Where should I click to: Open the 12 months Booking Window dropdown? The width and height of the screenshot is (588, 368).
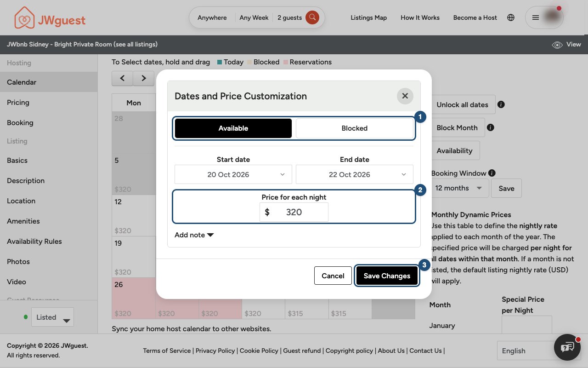pyautogui.click(x=459, y=188)
